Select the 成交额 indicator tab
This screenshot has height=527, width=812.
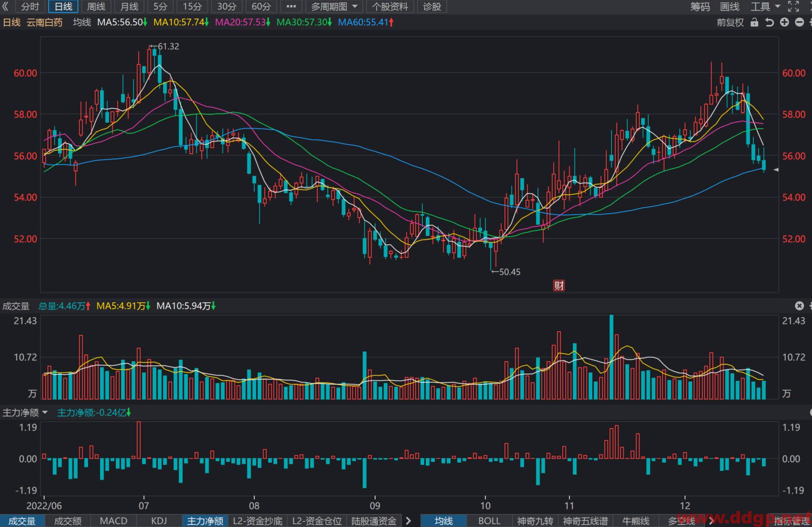coord(68,521)
